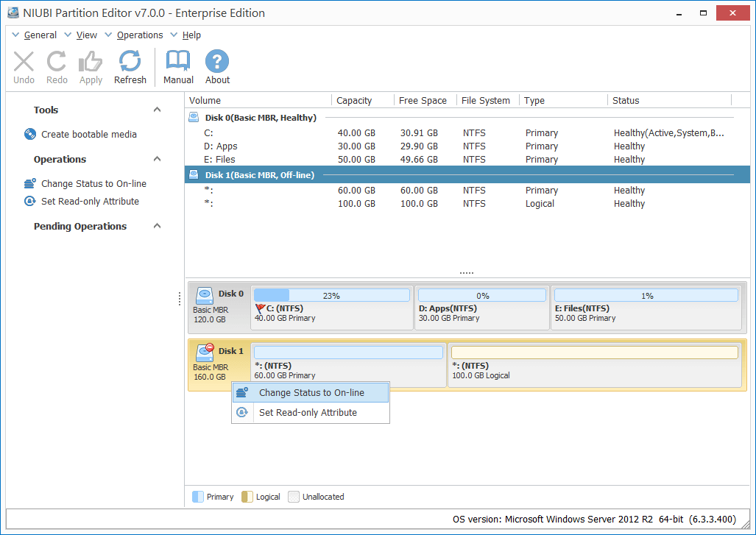Choose Set Read-only Attribute in context menu

[311, 412]
